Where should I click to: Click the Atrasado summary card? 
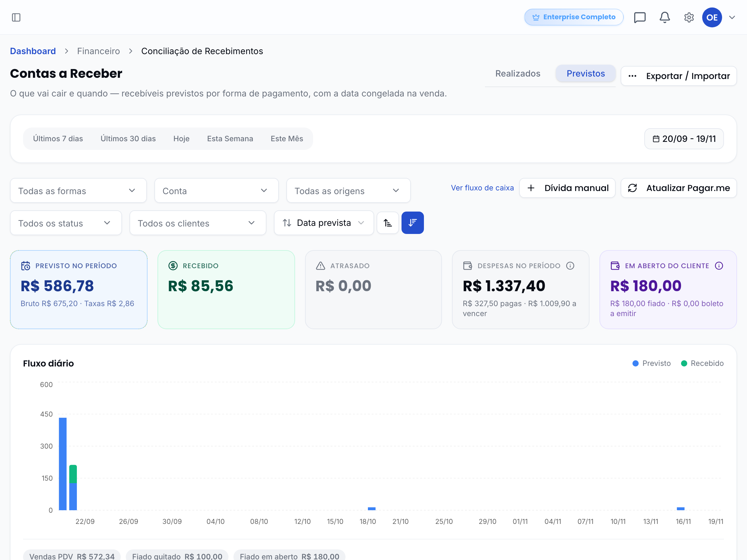click(373, 290)
